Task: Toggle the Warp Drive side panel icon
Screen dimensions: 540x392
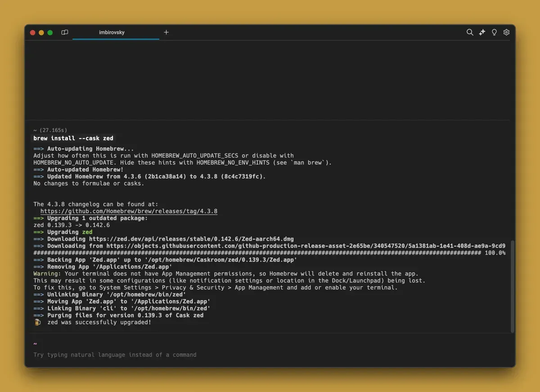Action: (65, 32)
